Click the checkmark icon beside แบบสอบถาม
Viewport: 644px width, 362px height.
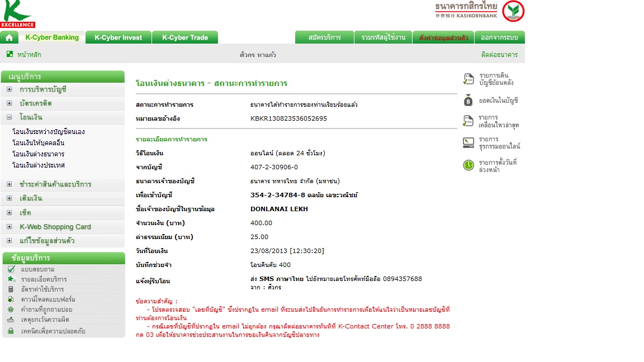tap(11, 269)
